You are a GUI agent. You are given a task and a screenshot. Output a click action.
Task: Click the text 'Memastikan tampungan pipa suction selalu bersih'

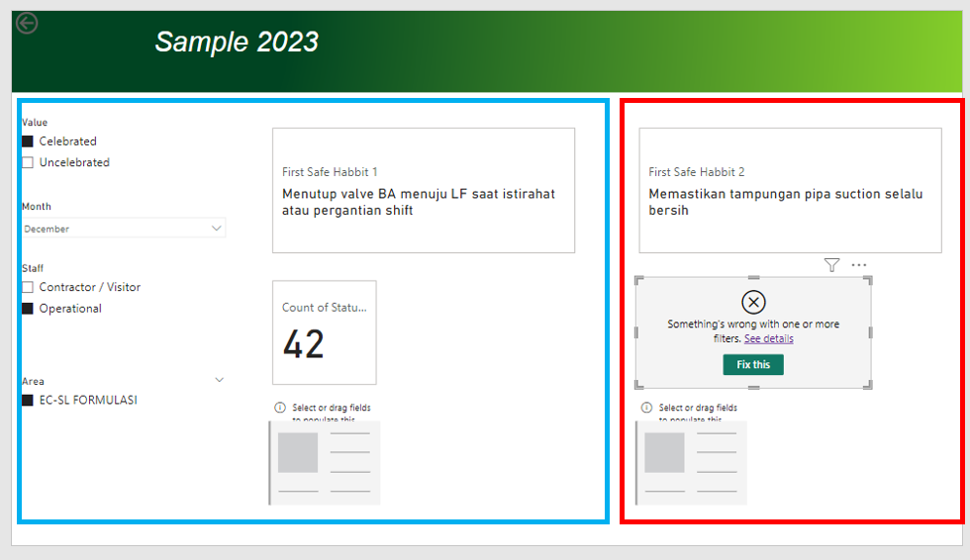[x=786, y=202]
